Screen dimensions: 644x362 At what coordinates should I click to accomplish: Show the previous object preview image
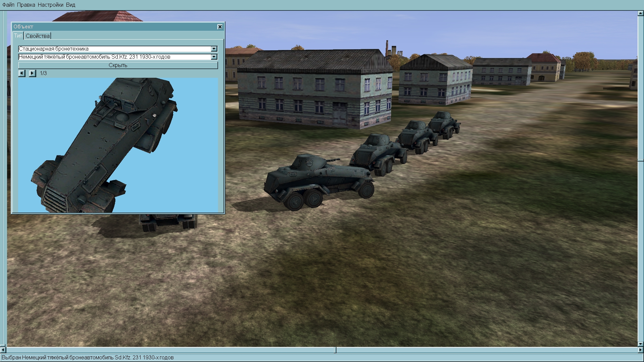(22, 73)
